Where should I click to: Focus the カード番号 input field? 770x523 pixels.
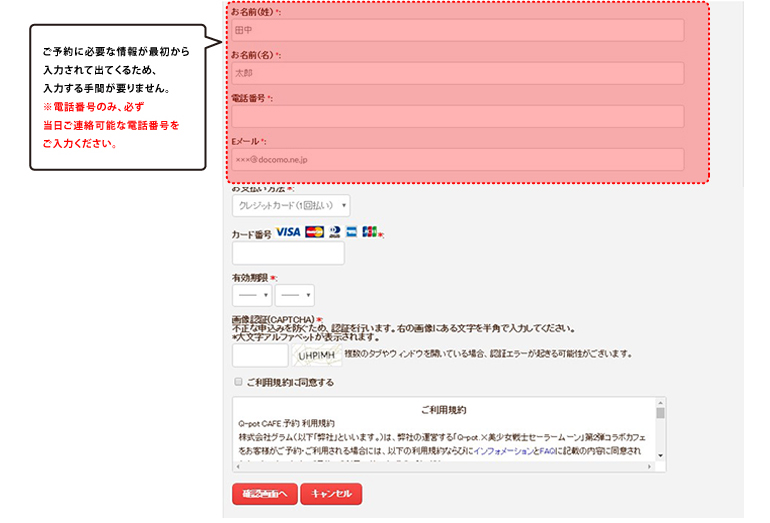click(x=288, y=253)
